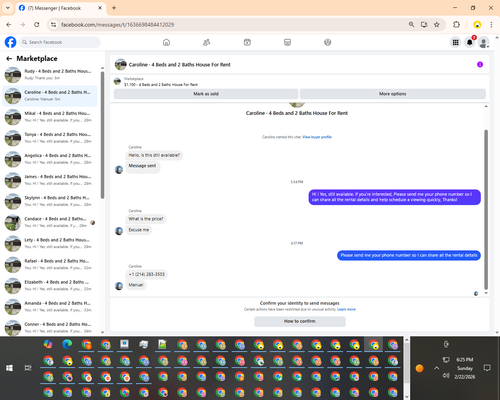The width and height of the screenshot is (500, 400).
Task: Open the Lety conversation
Action: 50,243
